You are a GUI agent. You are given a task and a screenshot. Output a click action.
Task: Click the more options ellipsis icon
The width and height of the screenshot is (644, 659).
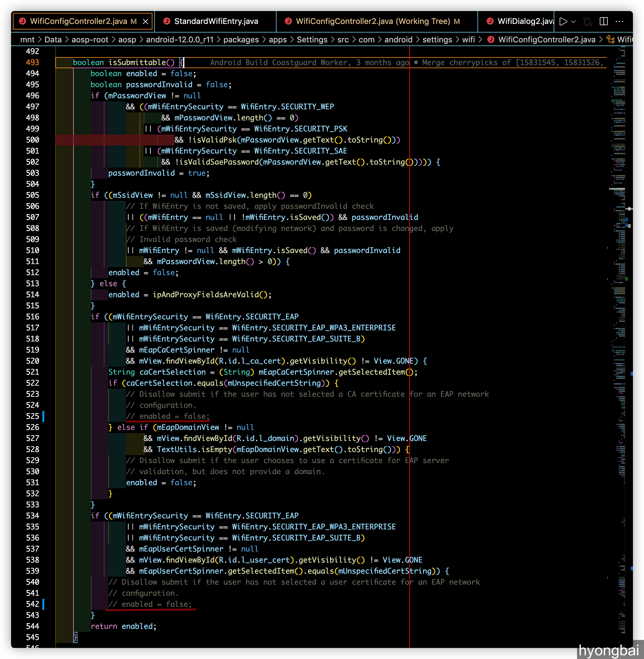click(623, 19)
